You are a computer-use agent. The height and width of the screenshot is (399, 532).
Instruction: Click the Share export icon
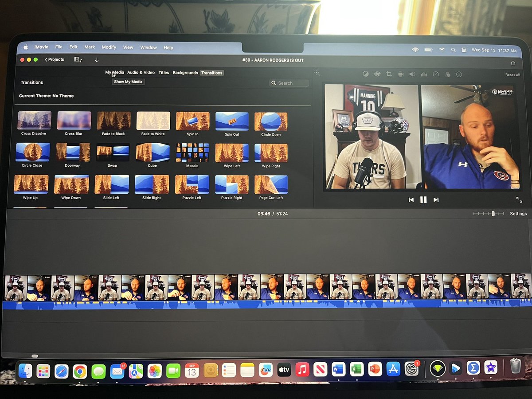pos(513,63)
